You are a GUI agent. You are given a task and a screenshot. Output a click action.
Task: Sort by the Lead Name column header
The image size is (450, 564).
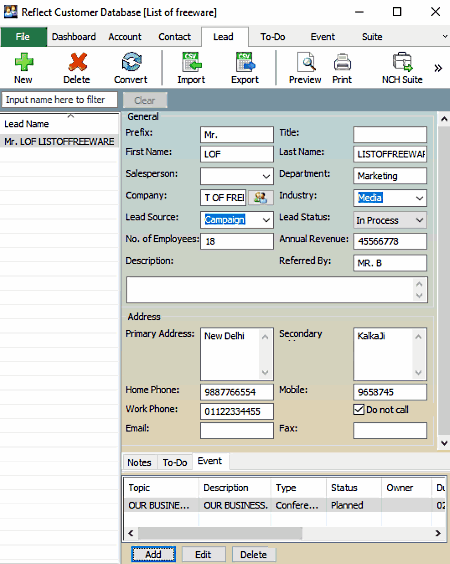click(59, 124)
